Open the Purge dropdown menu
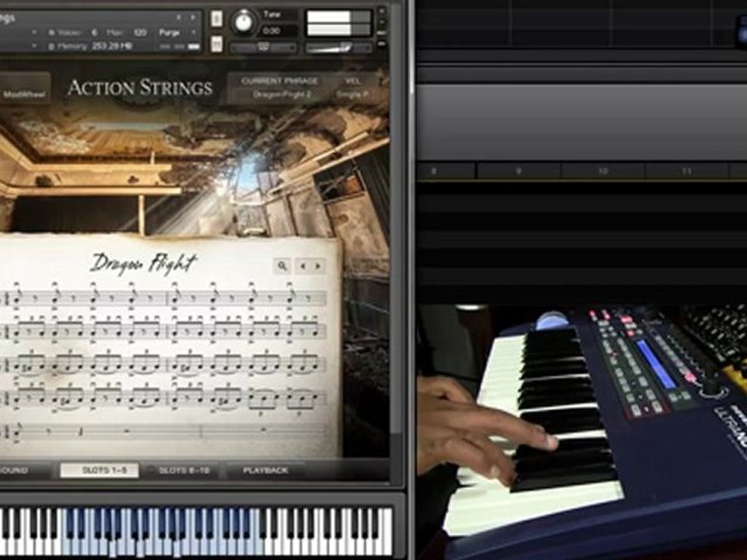 click(169, 33)
